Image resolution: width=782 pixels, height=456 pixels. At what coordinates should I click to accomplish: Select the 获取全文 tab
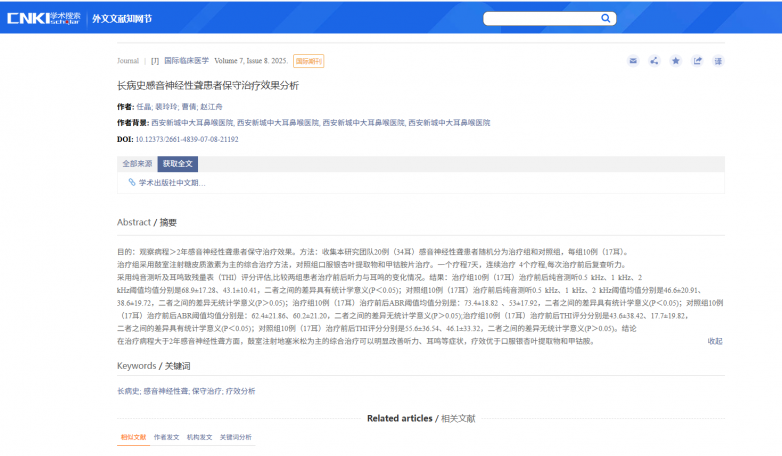click(x=179, y=163)
